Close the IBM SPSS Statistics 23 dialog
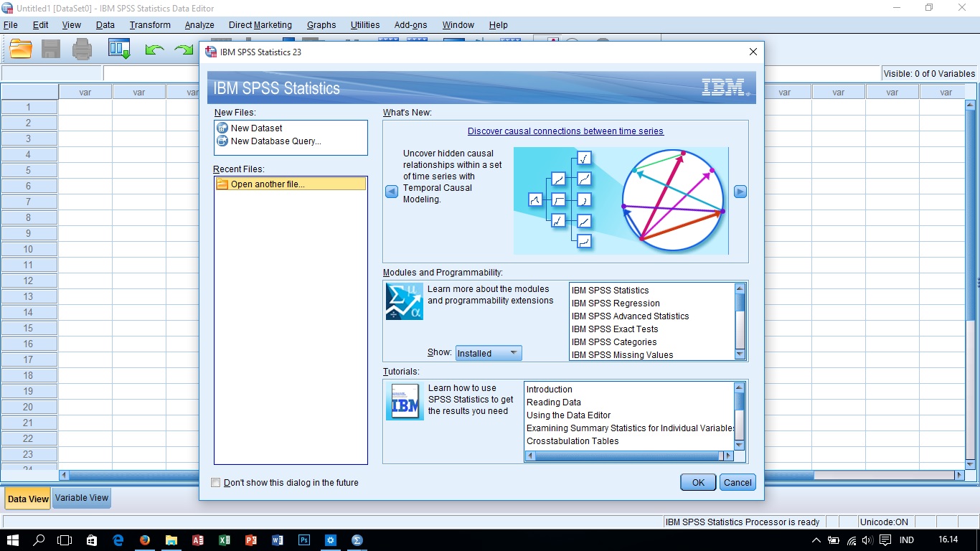This screenshot has width=980, height=551. tap(753, 52)
